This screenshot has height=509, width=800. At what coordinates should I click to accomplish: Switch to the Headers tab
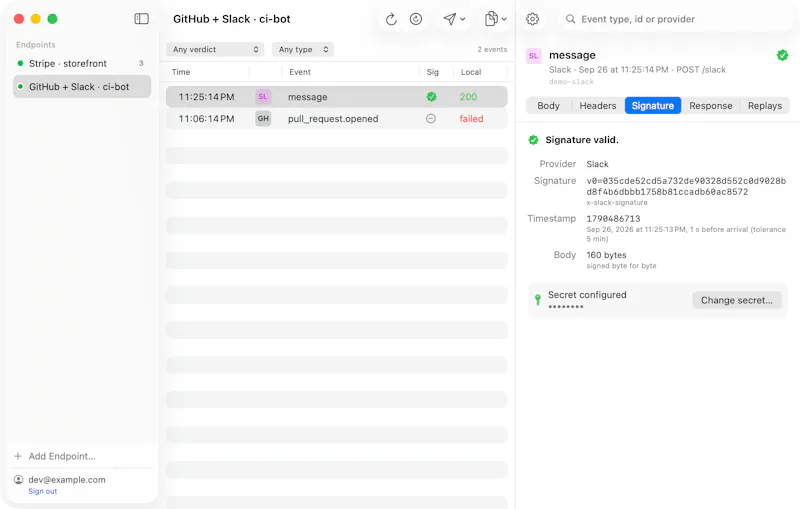[x=597, y=106]
